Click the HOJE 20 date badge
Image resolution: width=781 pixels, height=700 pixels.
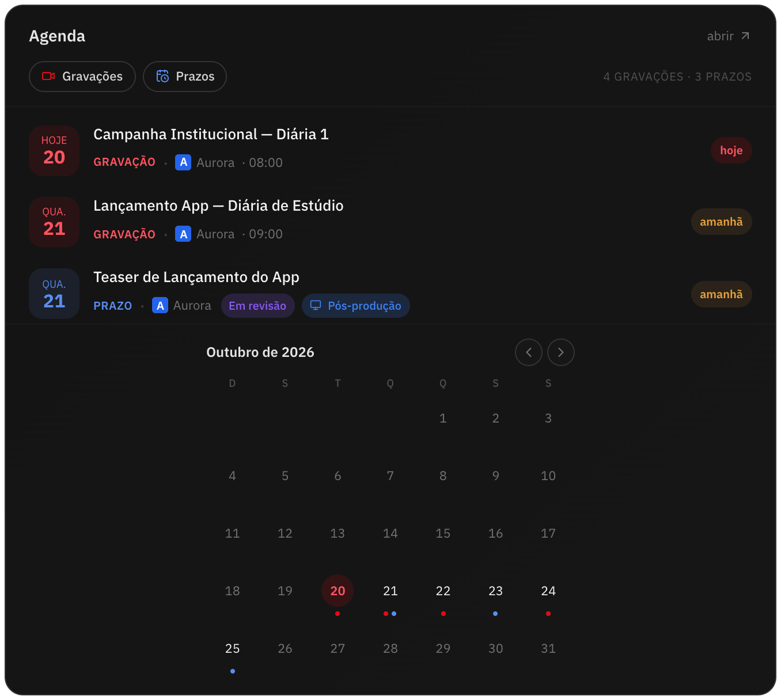[54, 151]
